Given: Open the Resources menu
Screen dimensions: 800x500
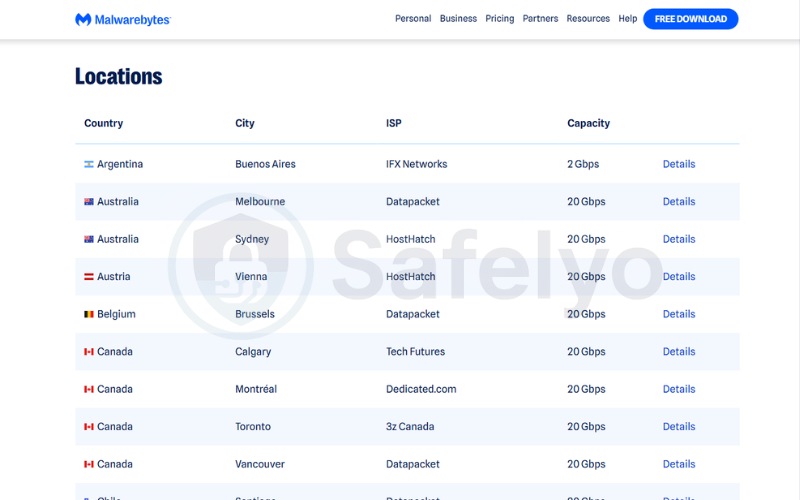Looking at the screenshot, I should (x=588, y=19).
